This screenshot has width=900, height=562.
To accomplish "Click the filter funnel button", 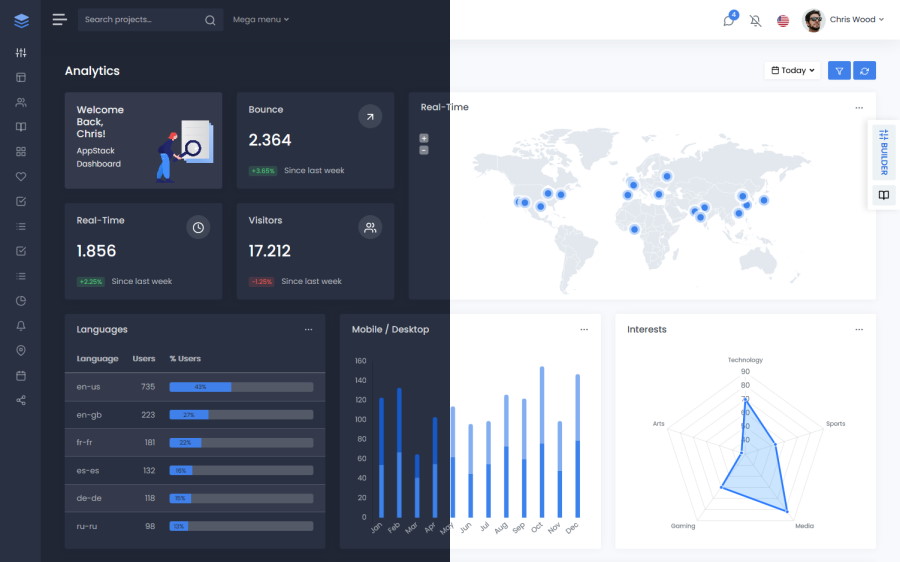I will tap(839, 71).
